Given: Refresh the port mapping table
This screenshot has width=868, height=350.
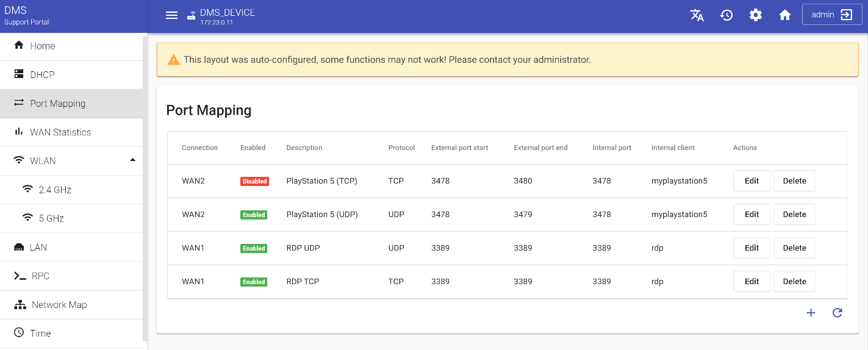Looking at the screenshot, I should tap(837, 313).
